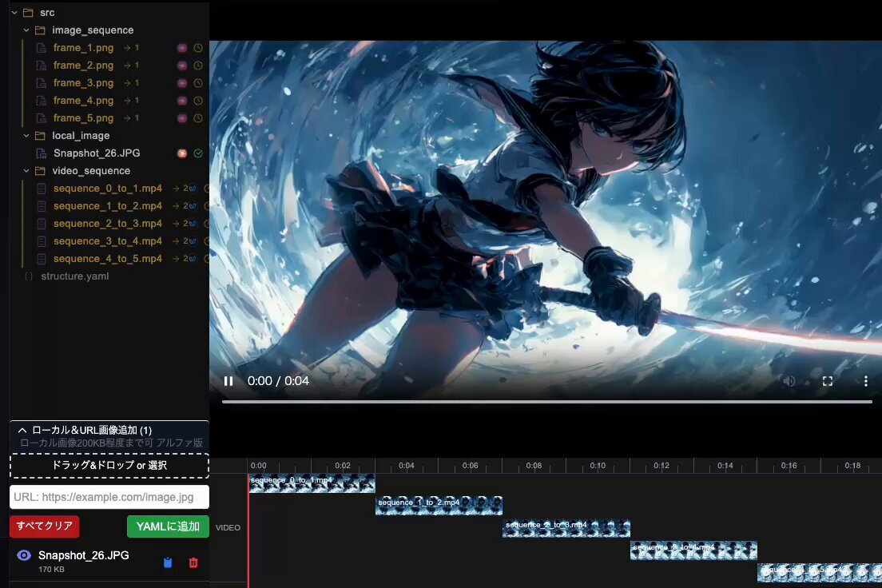Click the red すべてクリア button
Viewport: 882px width, 588px height.
(45, 526)
